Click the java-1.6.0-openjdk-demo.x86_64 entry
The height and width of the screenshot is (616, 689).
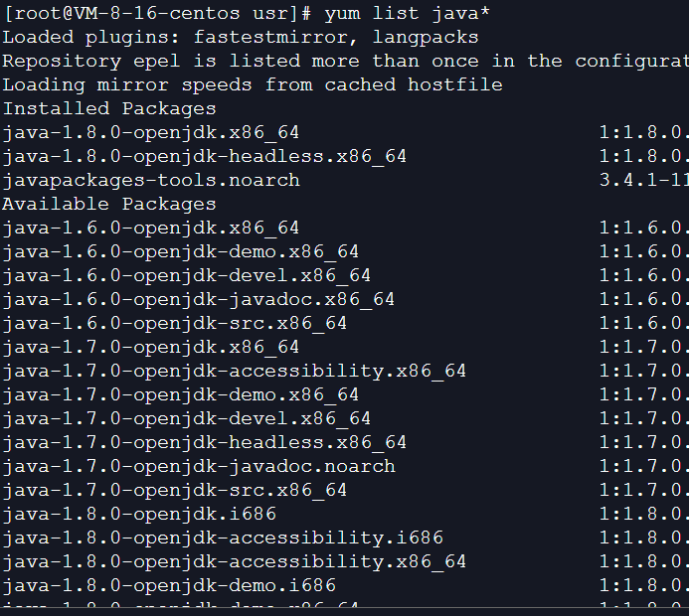coord(180,251)
